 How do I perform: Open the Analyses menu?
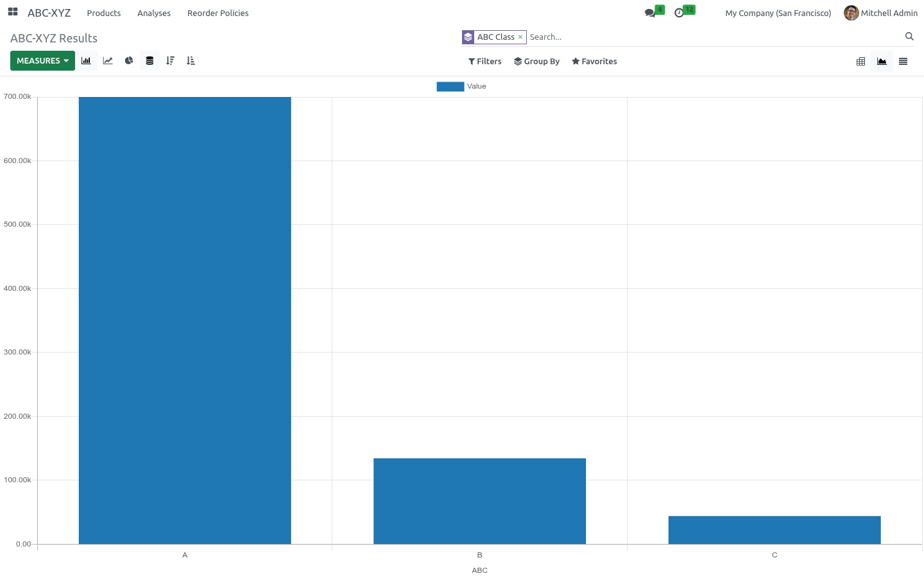tap(154, 13)
